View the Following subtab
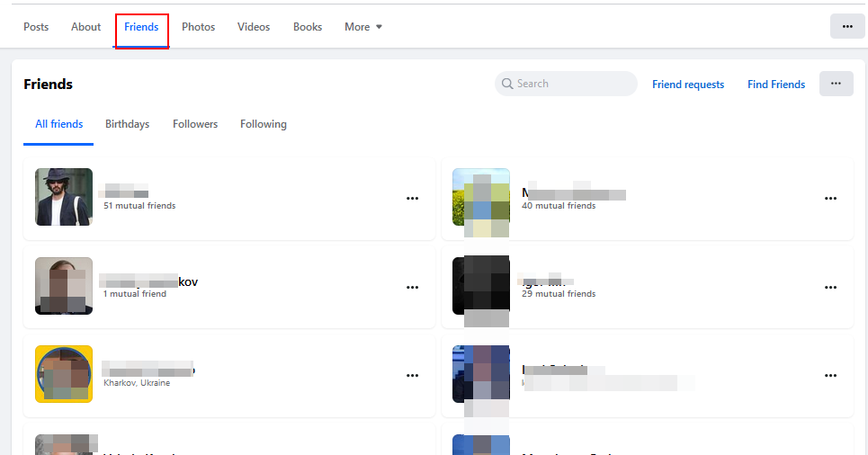This screenshot has width=868, height=455. click(263, 124)
